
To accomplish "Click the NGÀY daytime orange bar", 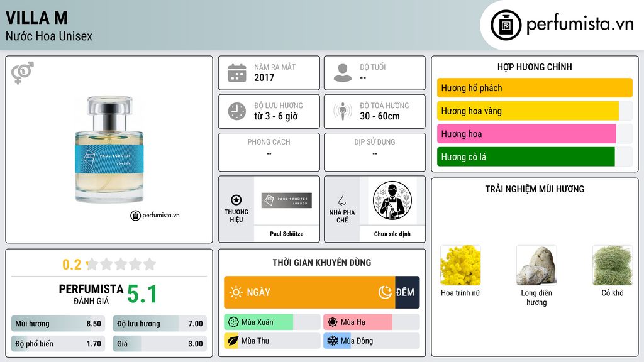I will pos(309,292).
